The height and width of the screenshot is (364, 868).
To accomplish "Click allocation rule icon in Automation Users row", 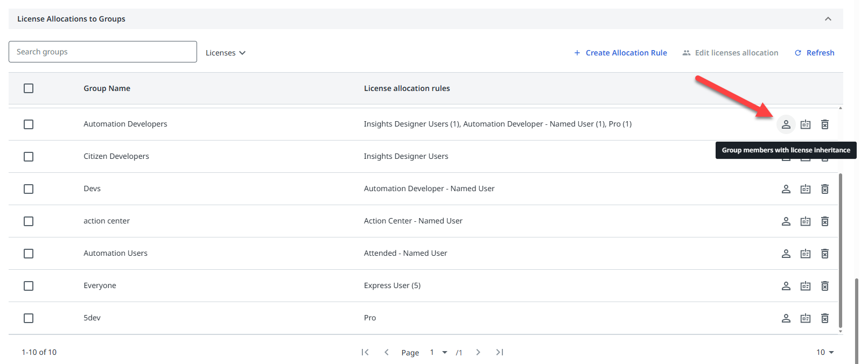I will click(x=805, y=254).
